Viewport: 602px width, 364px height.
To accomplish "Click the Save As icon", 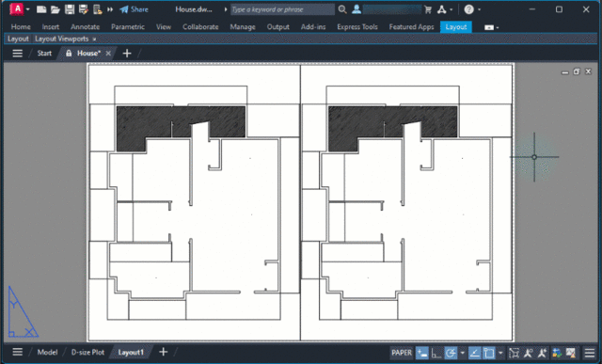I will (x=84, y=9).
